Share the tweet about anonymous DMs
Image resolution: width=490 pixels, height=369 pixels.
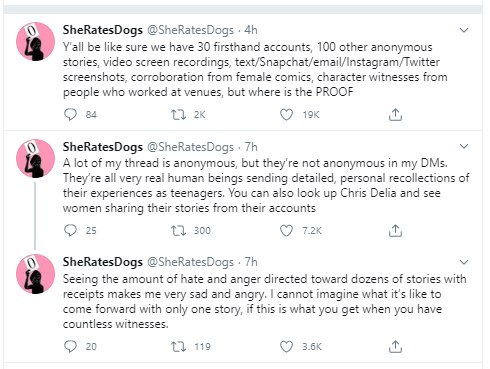(395, 230)
